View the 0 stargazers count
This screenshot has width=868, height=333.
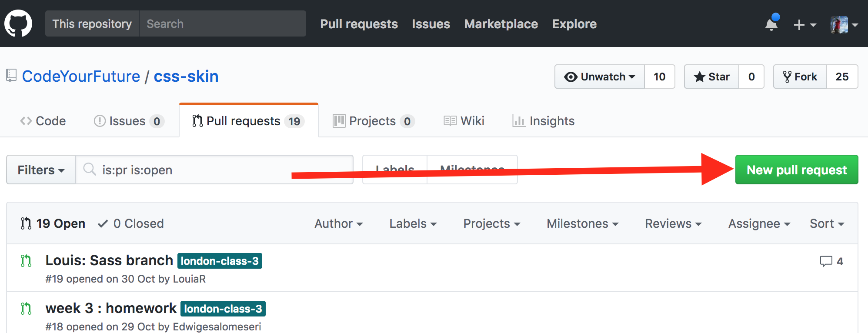[x=751, y=77]
